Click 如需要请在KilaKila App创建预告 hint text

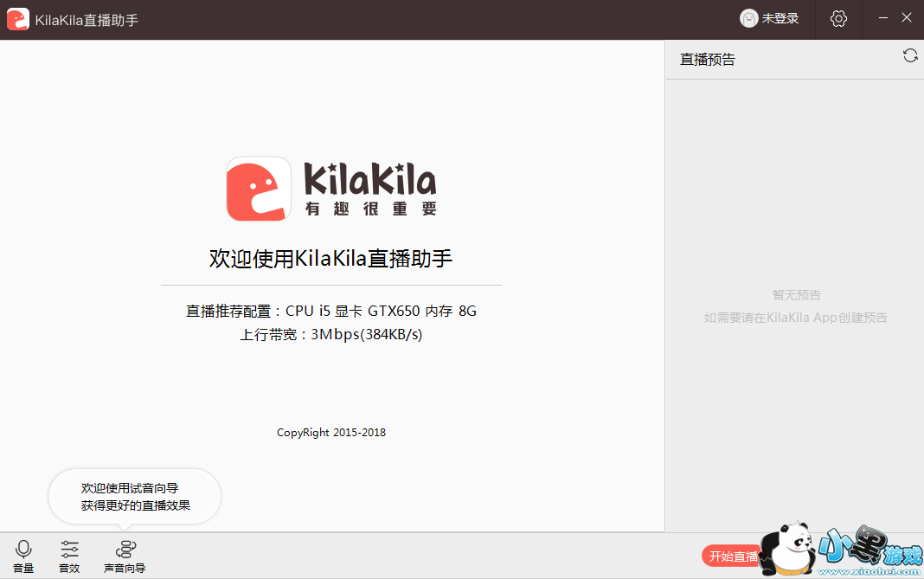point(796,318)
